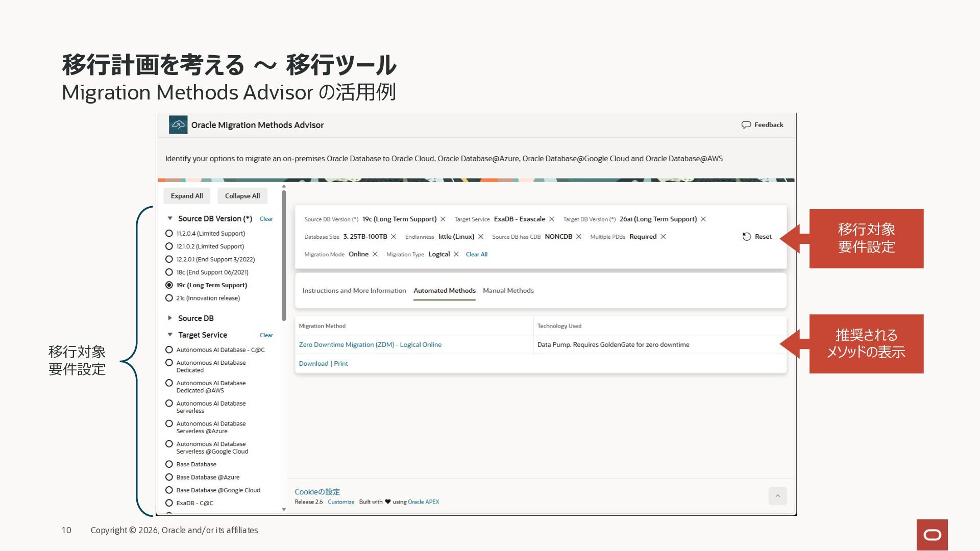Screen dimensions: 980x551
Task: Select the 21c (Innovation release) radio button
Action: point(169,298)
